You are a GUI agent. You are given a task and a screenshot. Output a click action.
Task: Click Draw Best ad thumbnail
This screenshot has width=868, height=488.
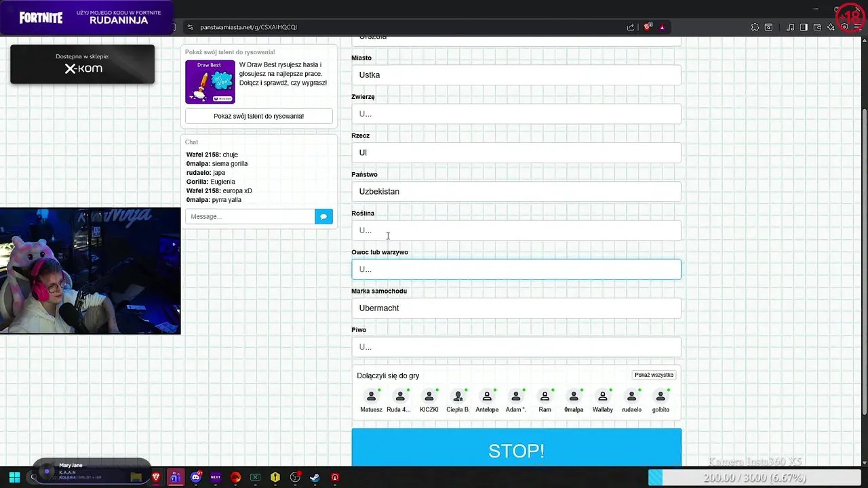click(x=210, y=82)
